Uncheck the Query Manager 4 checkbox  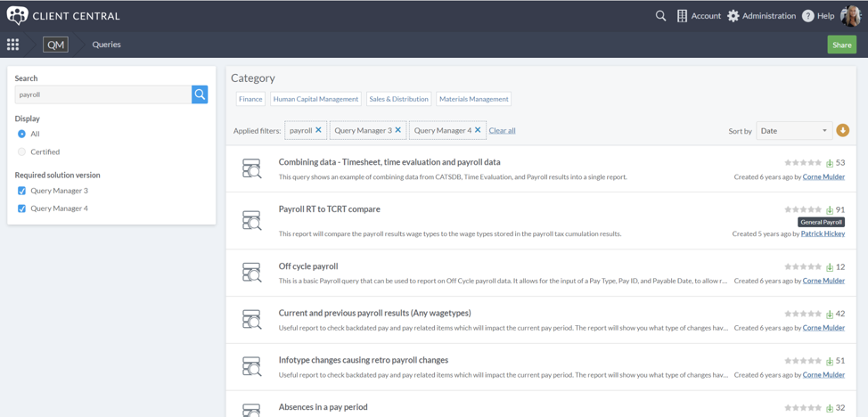[x=22, y=208]
